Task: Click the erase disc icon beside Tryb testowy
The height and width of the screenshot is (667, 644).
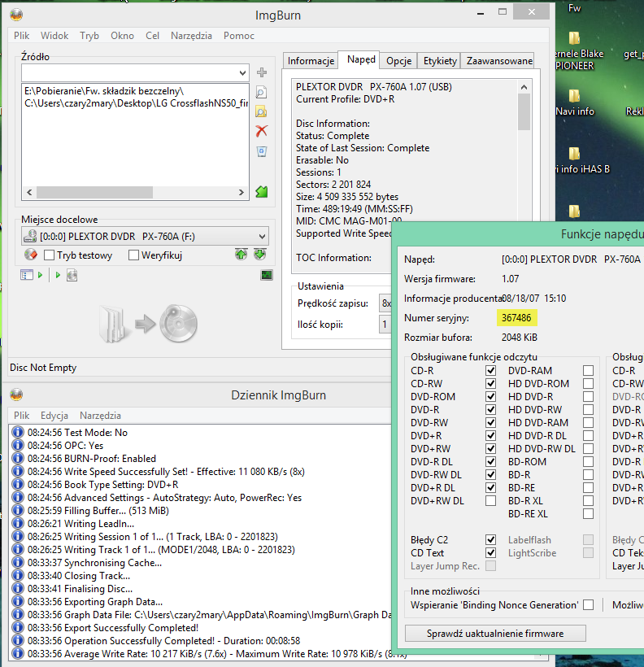Action: [x=31, y=255]
